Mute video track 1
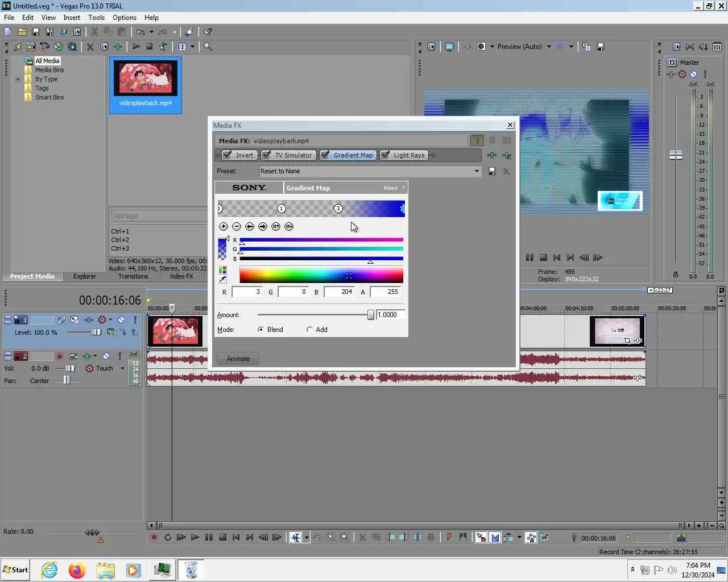Image resolution: width=728 pixels, height=582 pixels. (121, 320)
